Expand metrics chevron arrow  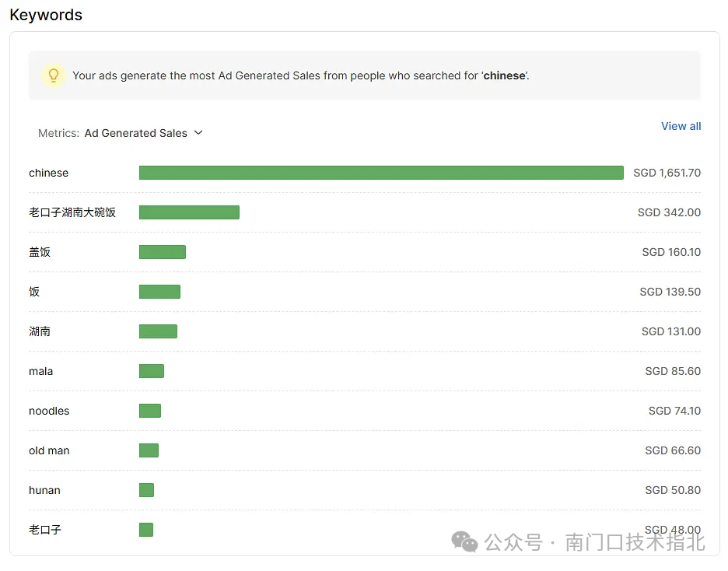[x=198, y=133]
